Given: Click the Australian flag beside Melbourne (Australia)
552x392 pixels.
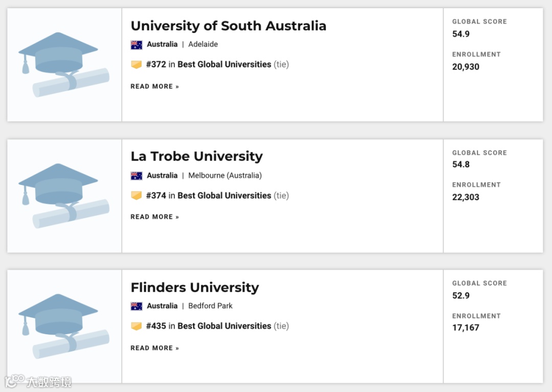Looking at the screenshot, I should point(136,176).
